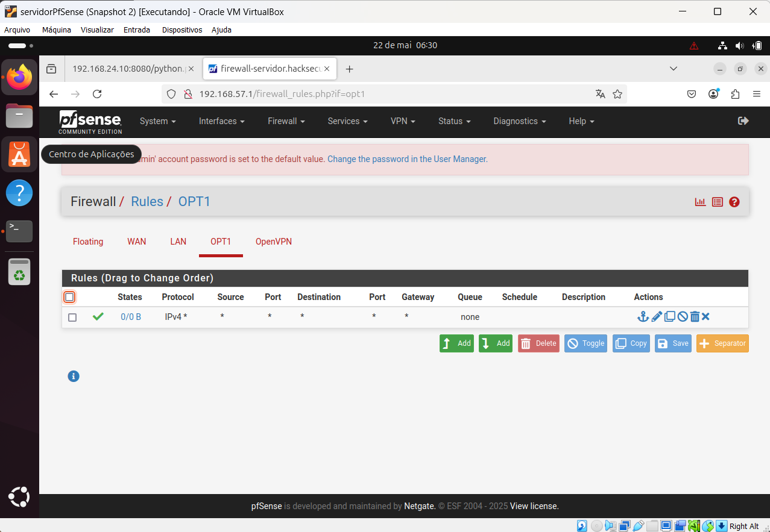Switch to the WAN rules tab
Image resolution: width=770 pixels, height=532 pixels.
137,242
